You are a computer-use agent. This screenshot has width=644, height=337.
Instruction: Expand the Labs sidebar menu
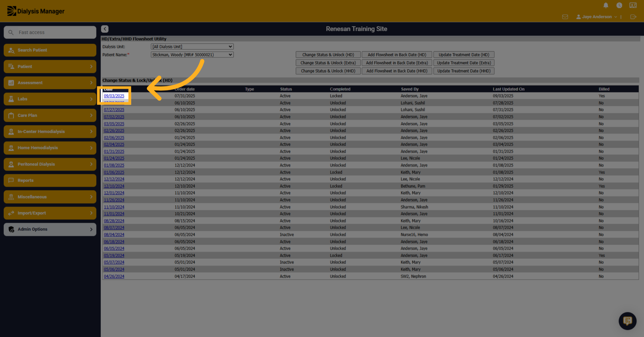pos(50,99)
